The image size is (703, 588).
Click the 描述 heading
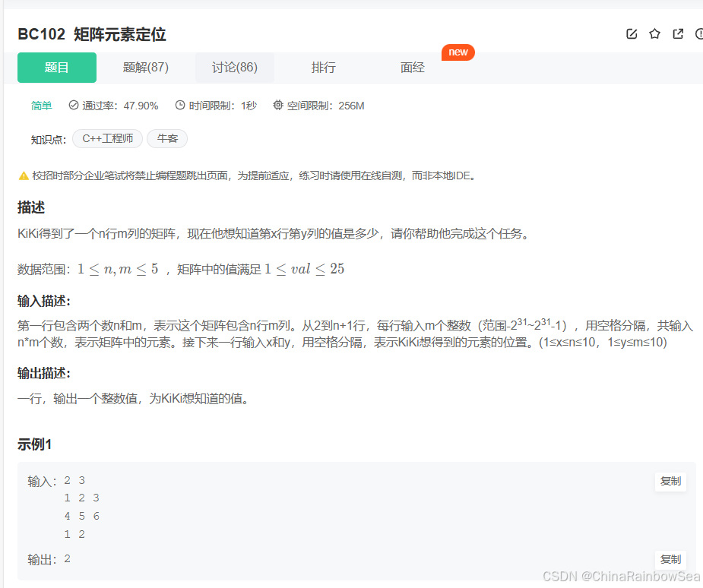[31, 207]
